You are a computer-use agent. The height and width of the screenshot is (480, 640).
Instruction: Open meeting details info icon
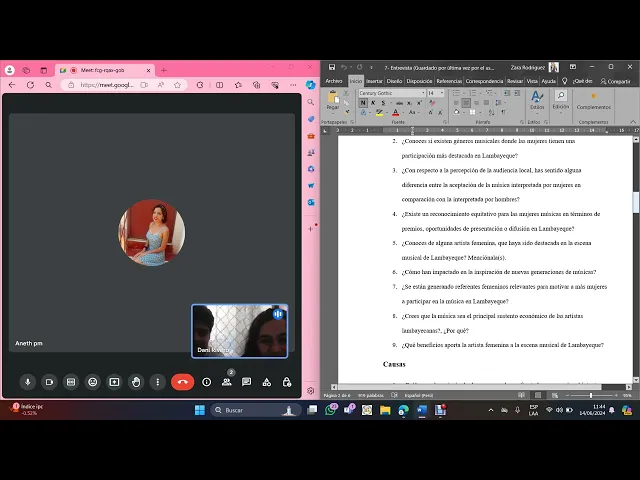point(207,382)
